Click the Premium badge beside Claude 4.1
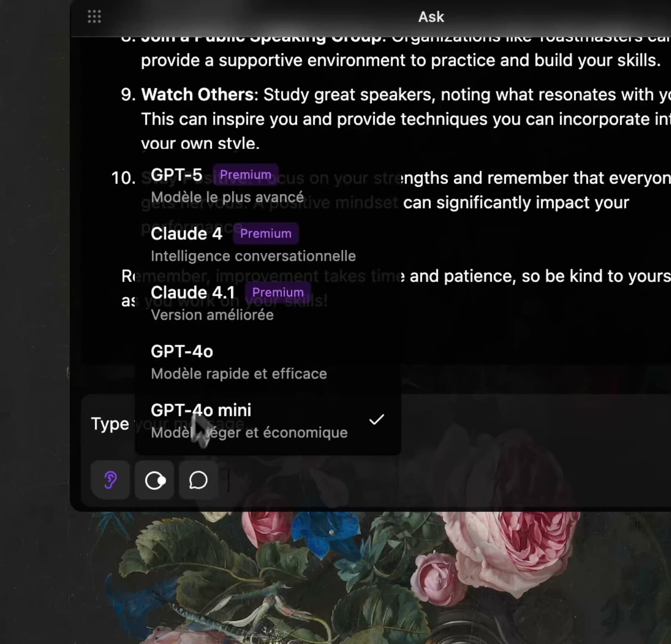Screen dimensions: 671x644 278,292
